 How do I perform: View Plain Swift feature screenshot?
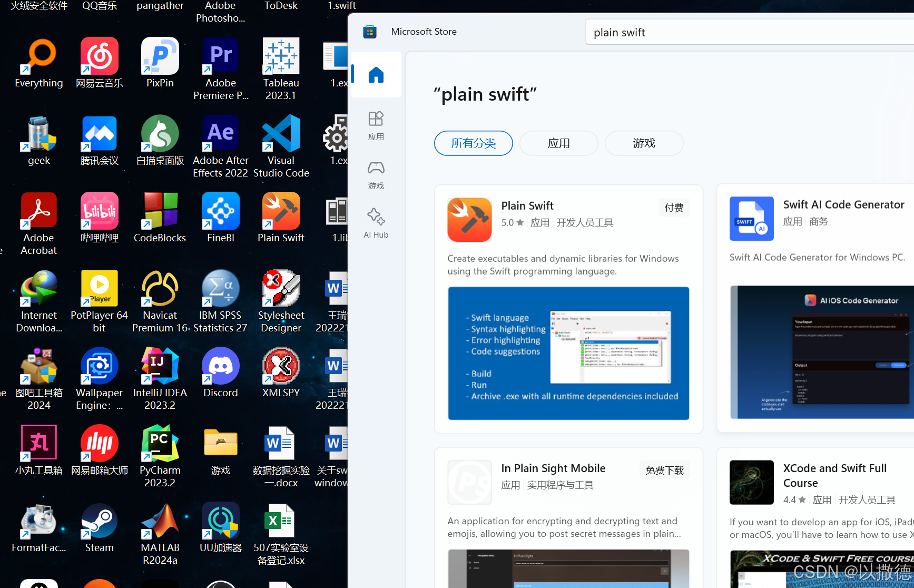[568, 354]
